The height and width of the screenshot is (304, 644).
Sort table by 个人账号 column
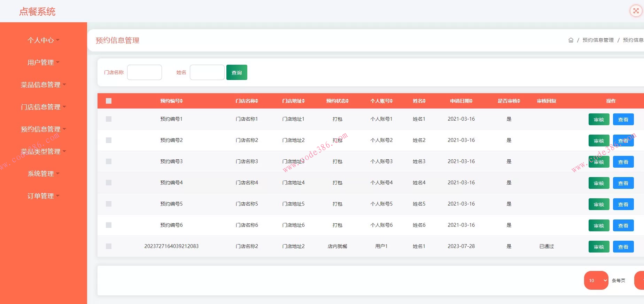pos(391,101)
